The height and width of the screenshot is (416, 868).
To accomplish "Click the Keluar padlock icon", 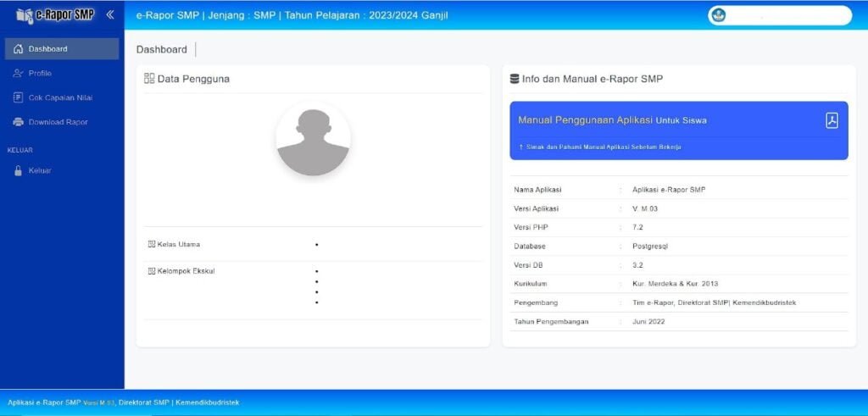I will (x=18, y=171).
